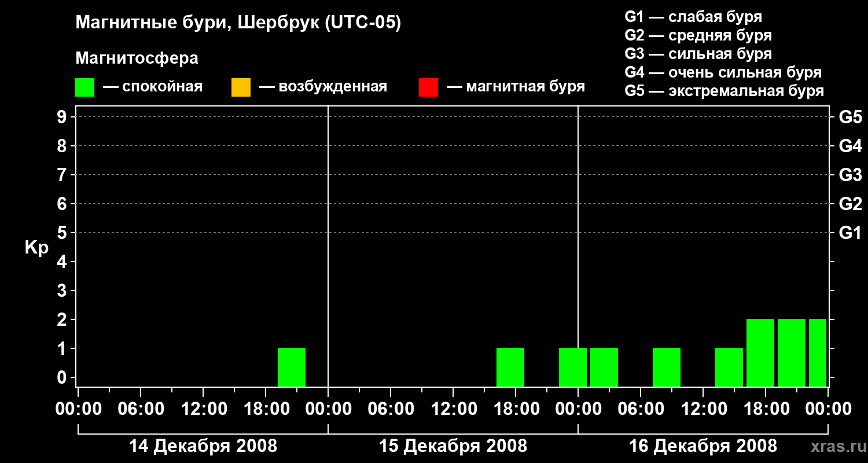Click the '14 Декабря 2008' date label
The width and height of the screenshot is (868, 463).
(x=203, y=446)
